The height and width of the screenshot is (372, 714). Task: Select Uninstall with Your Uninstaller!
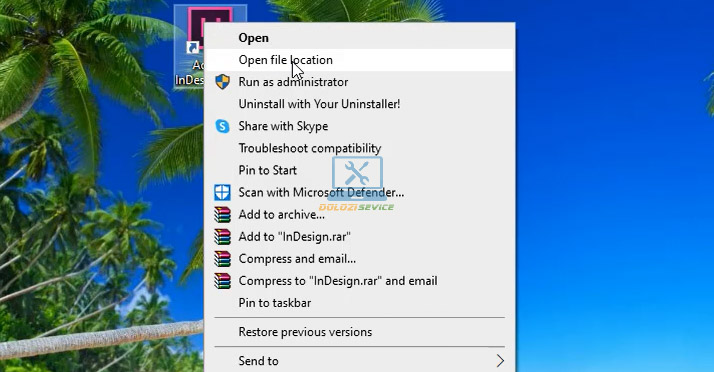click(x=360, y=104)
